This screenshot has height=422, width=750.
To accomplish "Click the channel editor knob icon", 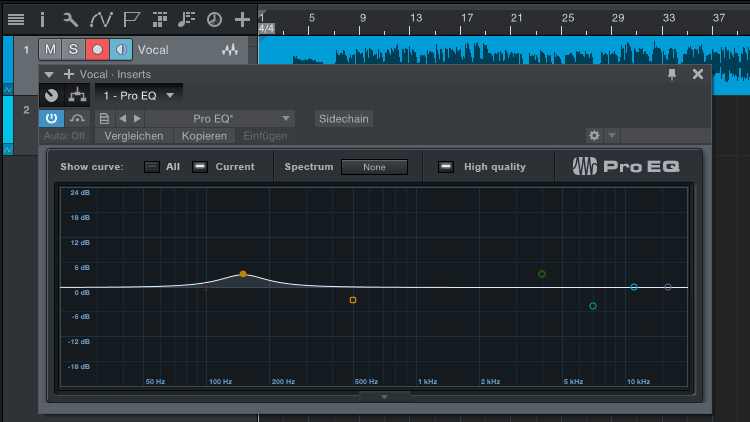I will [51, 95].
